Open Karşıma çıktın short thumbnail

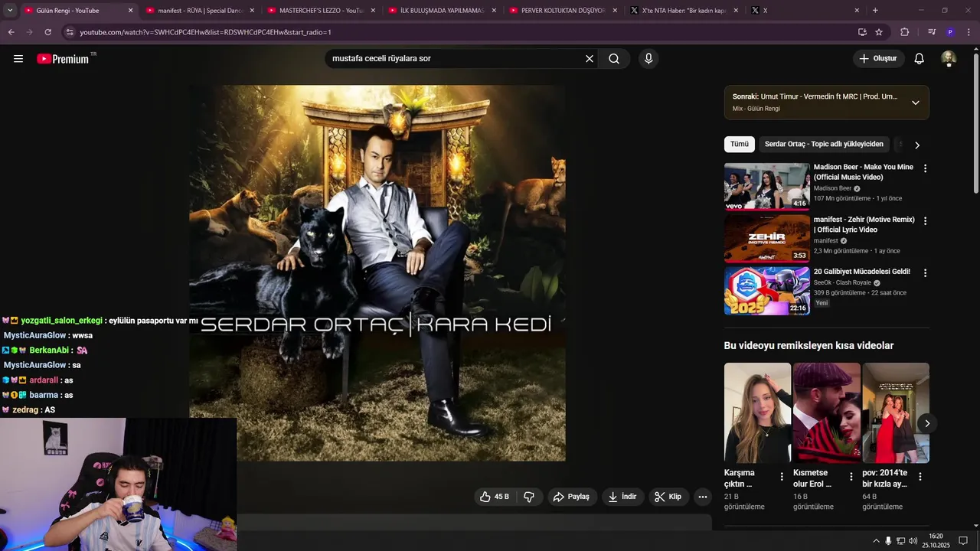[x=757, y=412]
